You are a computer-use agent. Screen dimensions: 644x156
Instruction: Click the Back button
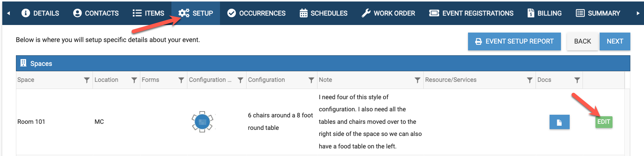(583, 41)
